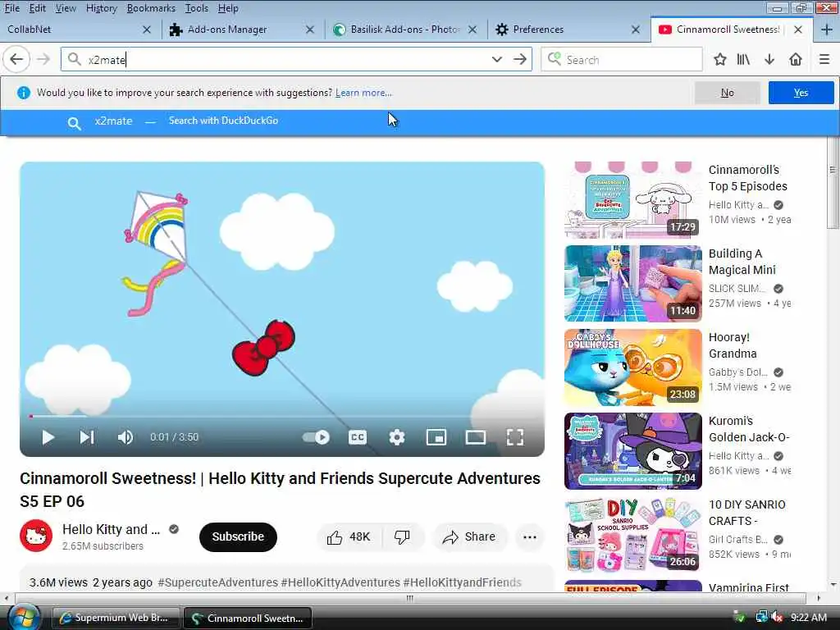Decline search suggestions with No
The height and width of the screenshot is (630, 840).
(x=727, y=93)
